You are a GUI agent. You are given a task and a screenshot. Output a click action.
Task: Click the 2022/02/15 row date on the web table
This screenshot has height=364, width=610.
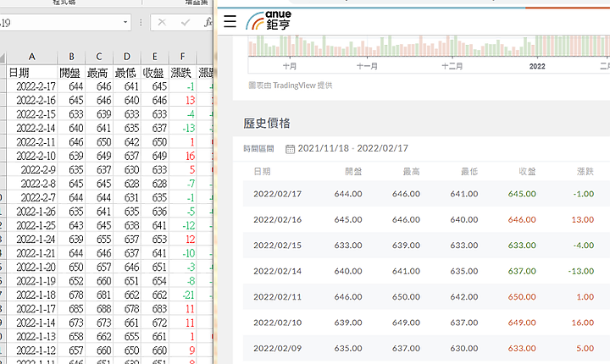[277, 245]
